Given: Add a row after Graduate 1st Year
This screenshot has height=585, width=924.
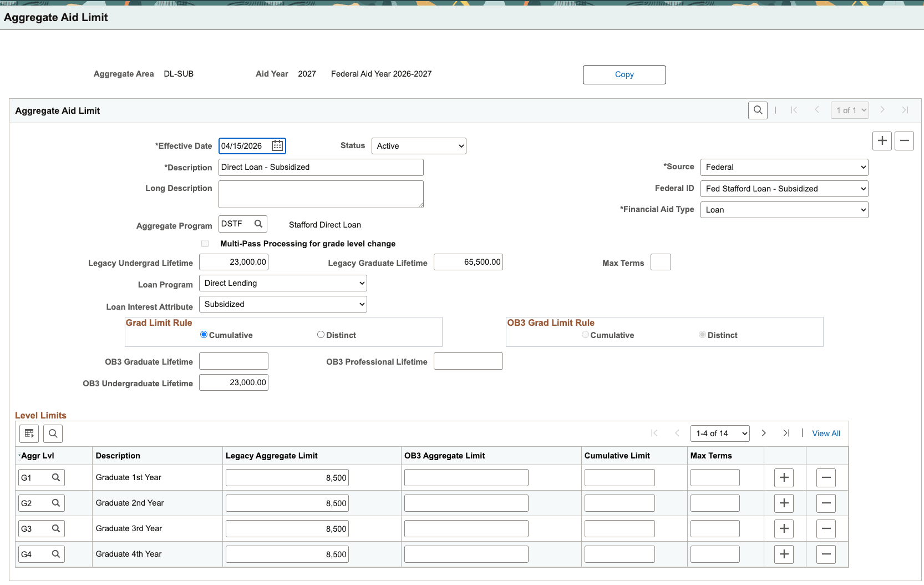Looking at the screenshot, I should [x=784, y=478].
